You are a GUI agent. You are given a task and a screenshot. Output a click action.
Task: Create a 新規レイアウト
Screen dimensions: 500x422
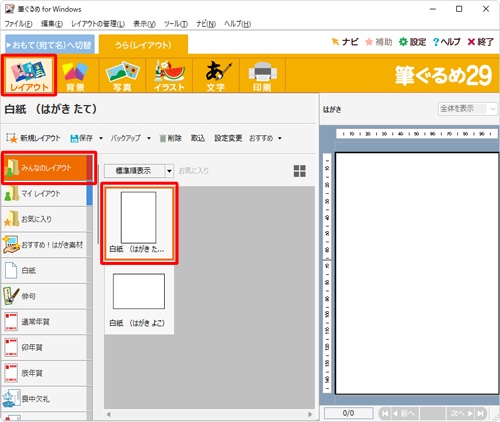[x=33, y=138]
